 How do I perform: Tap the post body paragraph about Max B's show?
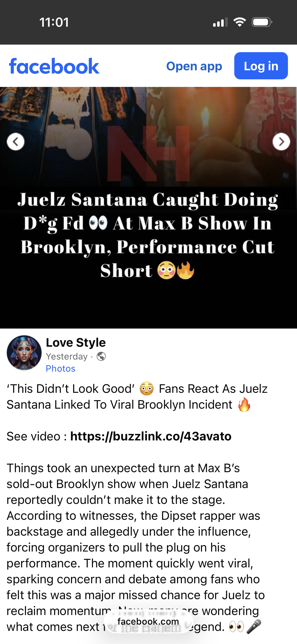tap(136, 548)
